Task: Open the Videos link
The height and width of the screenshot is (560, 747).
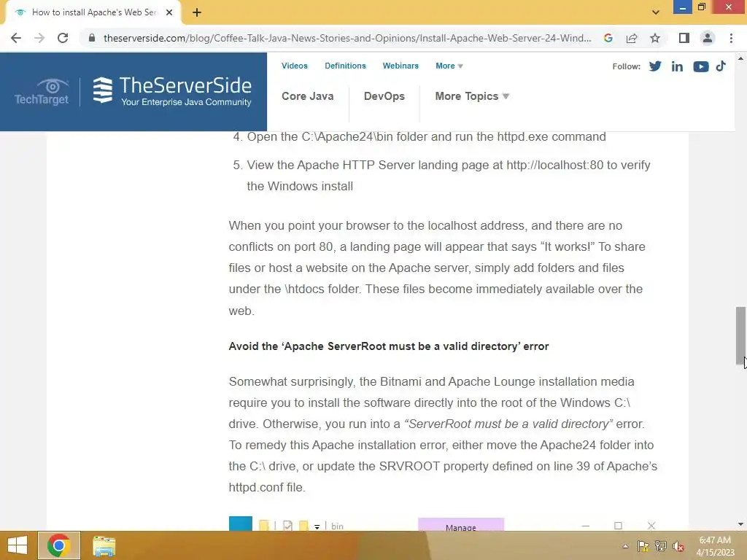Action: pyautogui.click(x=295, y=66)
